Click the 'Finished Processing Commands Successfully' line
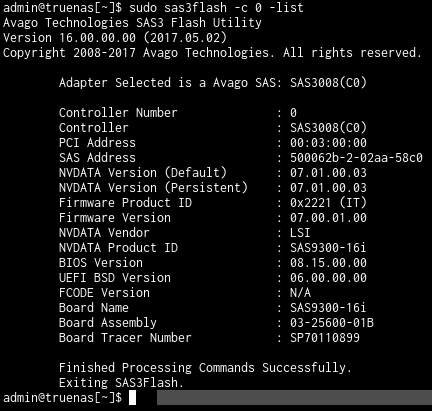Image resolution: width=432 pixels, height=411 pixels. 205,368
